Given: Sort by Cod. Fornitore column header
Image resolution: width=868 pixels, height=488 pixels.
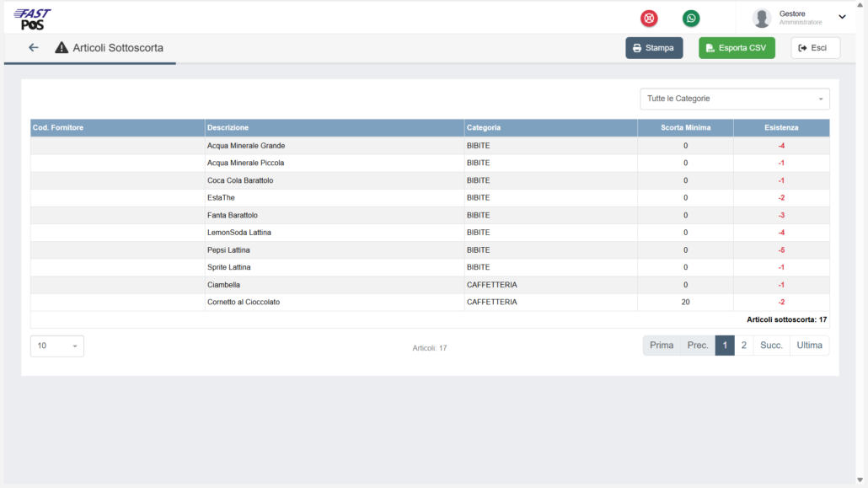Looking at the screenshot, I should click(x=117, y=127).
